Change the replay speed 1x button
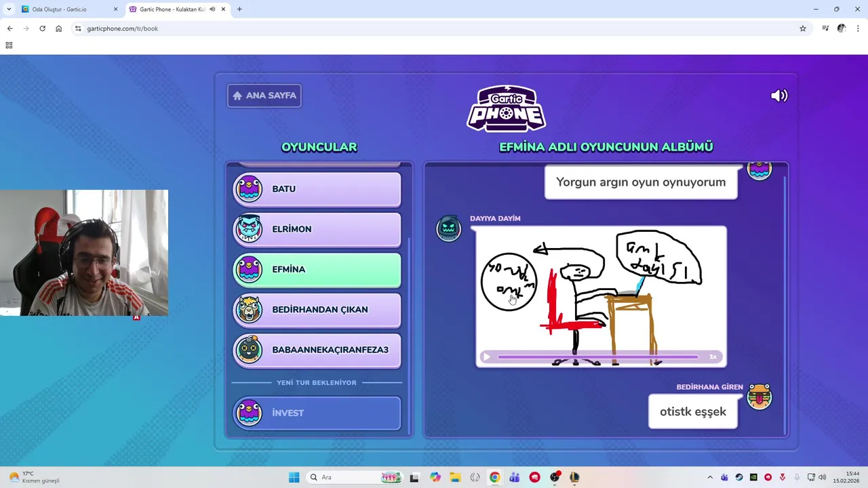The image size is (868, 488). tap(713, 357)
